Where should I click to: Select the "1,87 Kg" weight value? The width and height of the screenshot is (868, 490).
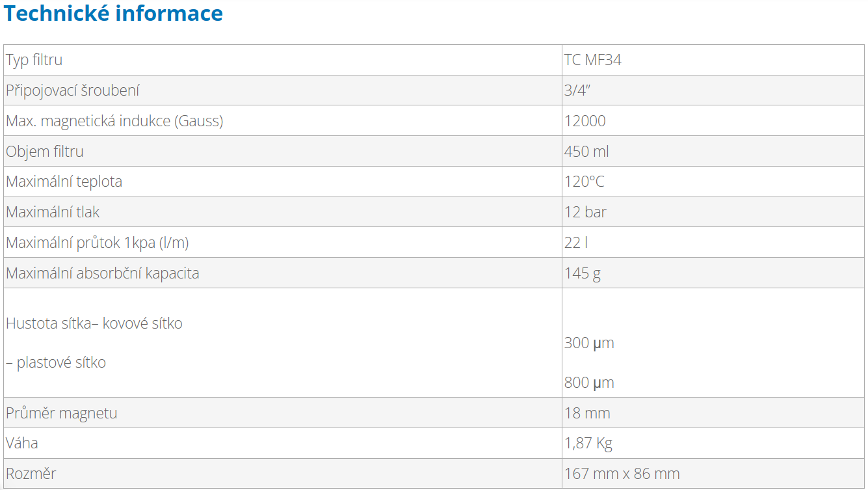point(588,443)
